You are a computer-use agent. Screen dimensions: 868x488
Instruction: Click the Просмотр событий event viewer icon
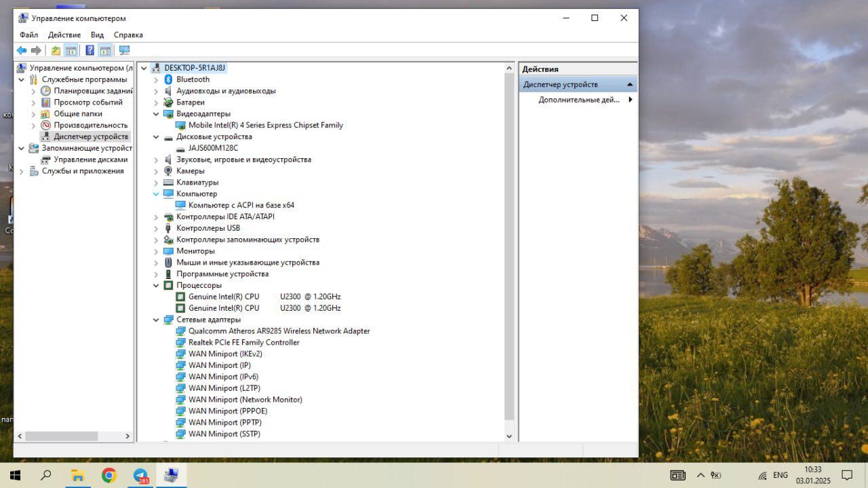point(45,102)
